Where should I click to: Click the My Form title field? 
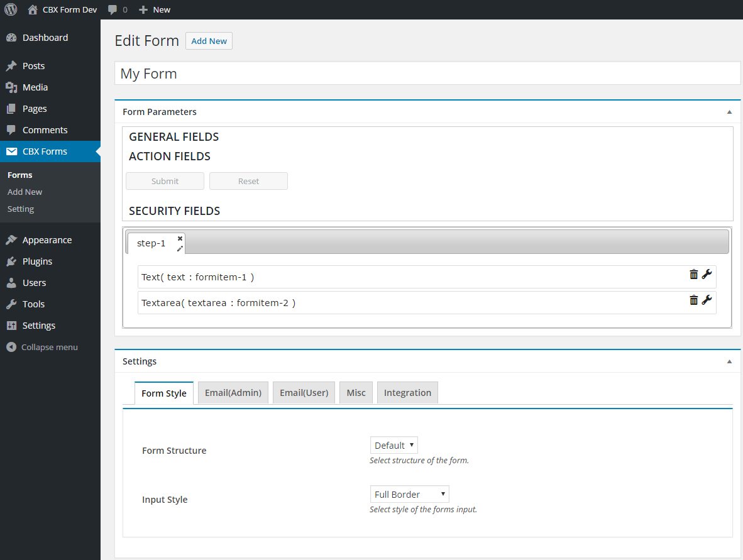click(x=427, y=74)
